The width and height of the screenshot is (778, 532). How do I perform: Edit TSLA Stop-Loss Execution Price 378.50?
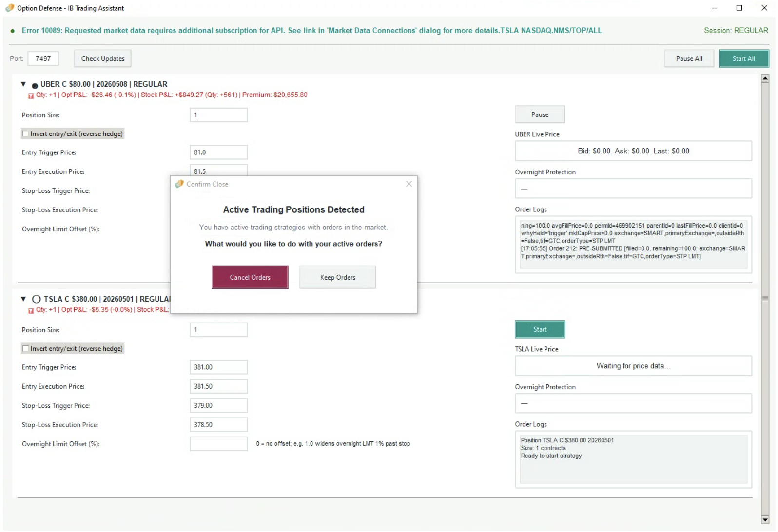(x=218, y=424)
